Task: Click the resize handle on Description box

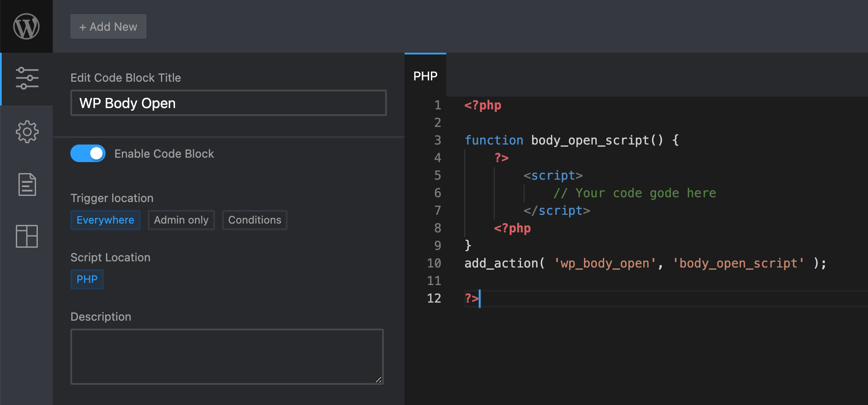Action: pos(379,380)
